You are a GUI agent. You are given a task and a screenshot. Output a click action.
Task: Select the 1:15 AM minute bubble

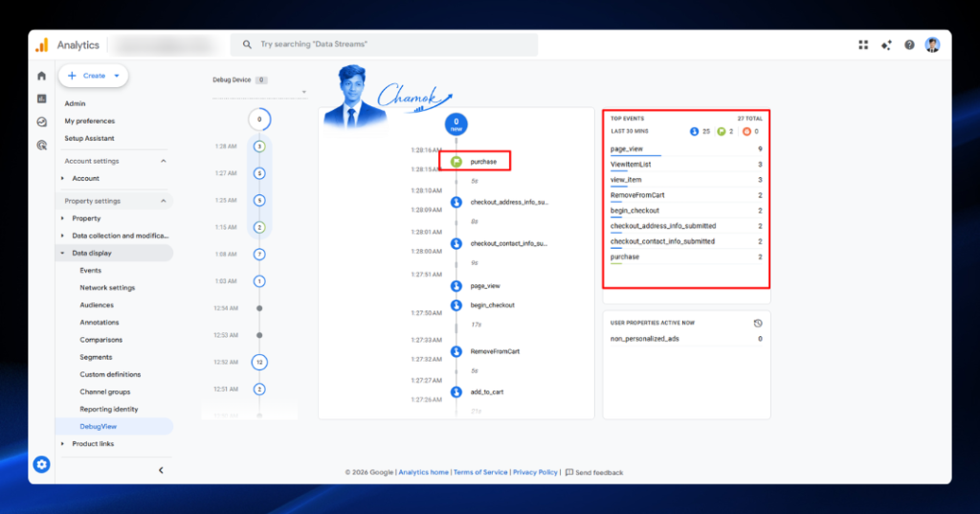tap(259, 228)
